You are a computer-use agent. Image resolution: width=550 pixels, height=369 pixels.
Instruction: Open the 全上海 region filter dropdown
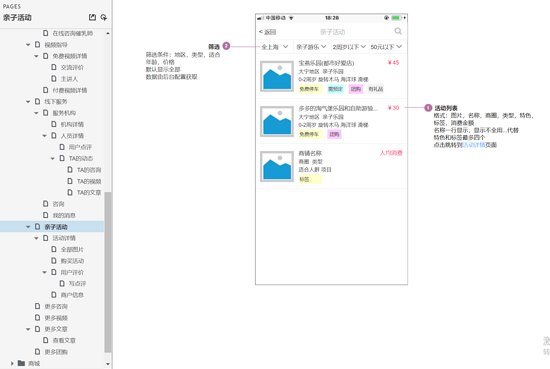(275, 47)
